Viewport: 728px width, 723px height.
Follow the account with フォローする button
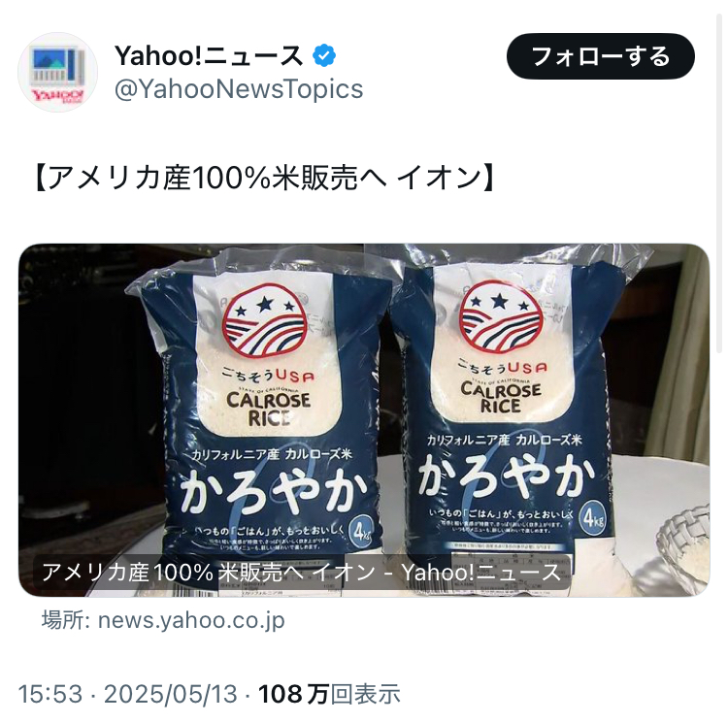(600, 56)
